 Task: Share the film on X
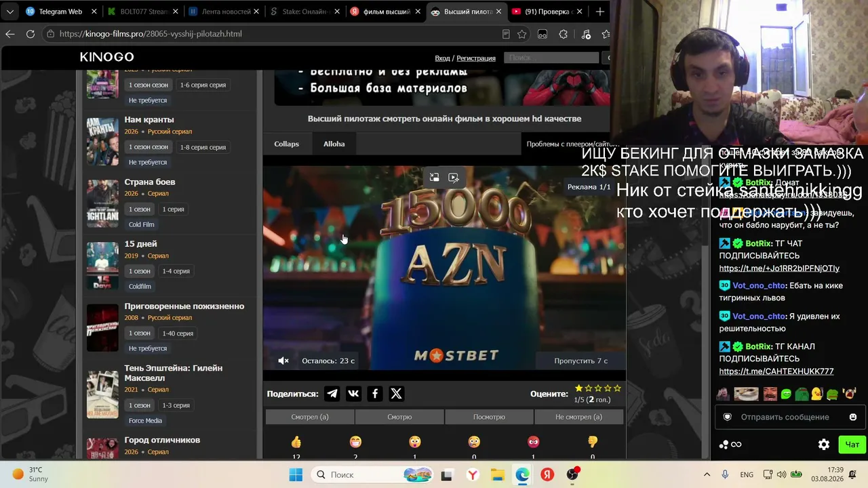tap(397, 393)
